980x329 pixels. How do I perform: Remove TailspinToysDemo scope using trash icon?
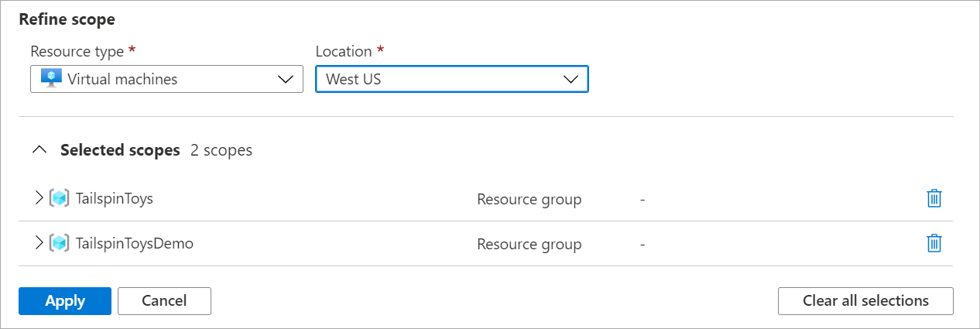[x=934, y=243]
